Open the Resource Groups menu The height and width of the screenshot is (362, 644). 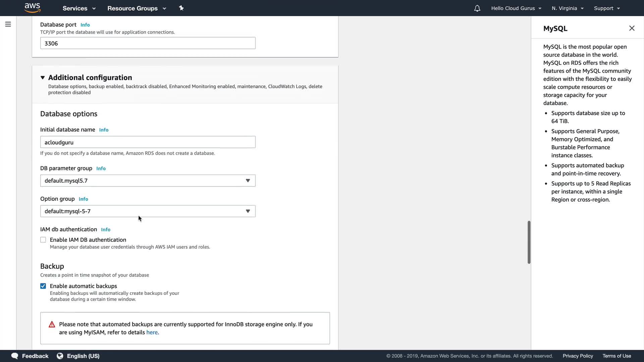(x=137, y=8)
